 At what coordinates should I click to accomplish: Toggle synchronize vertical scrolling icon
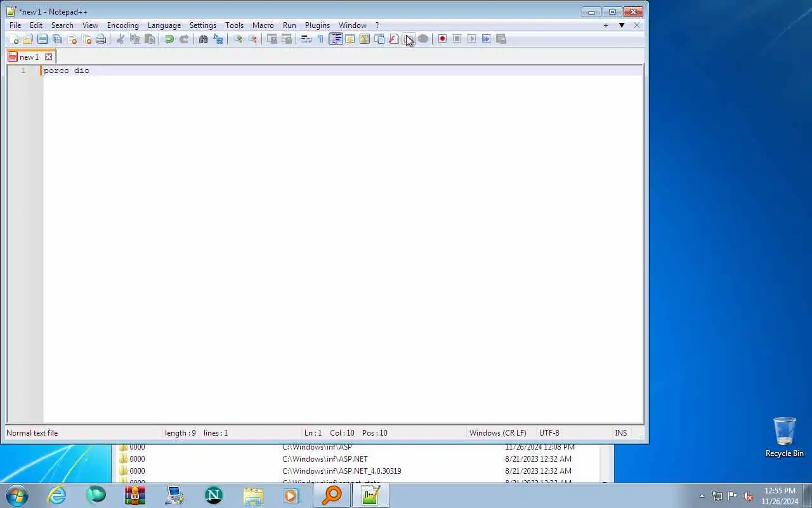click(x=272, y=39)
